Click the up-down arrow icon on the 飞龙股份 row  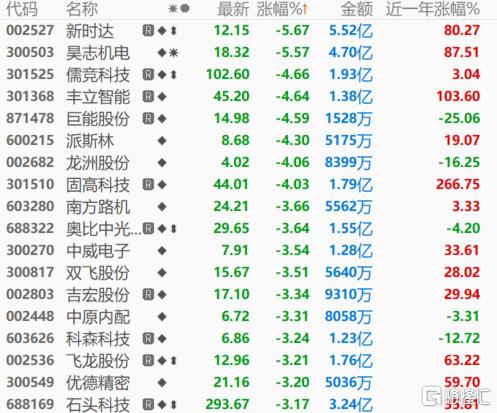point(173,361)
